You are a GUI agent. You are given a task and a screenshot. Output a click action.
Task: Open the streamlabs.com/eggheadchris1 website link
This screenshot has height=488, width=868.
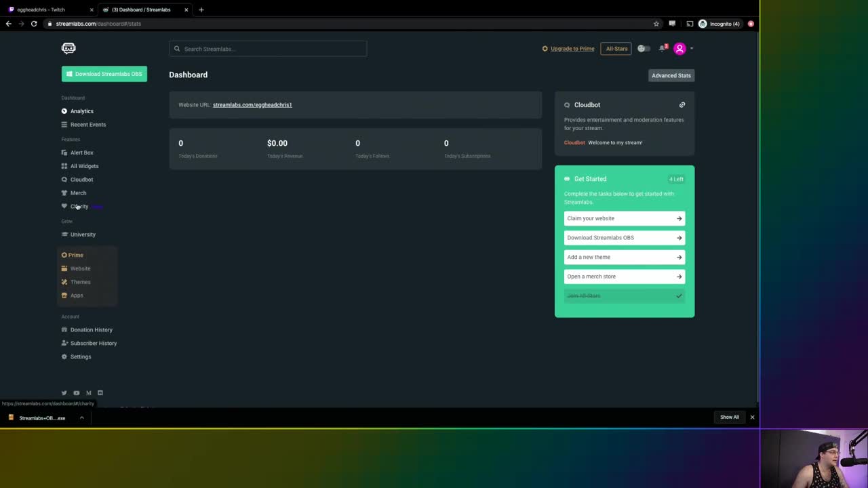[252, 105]
